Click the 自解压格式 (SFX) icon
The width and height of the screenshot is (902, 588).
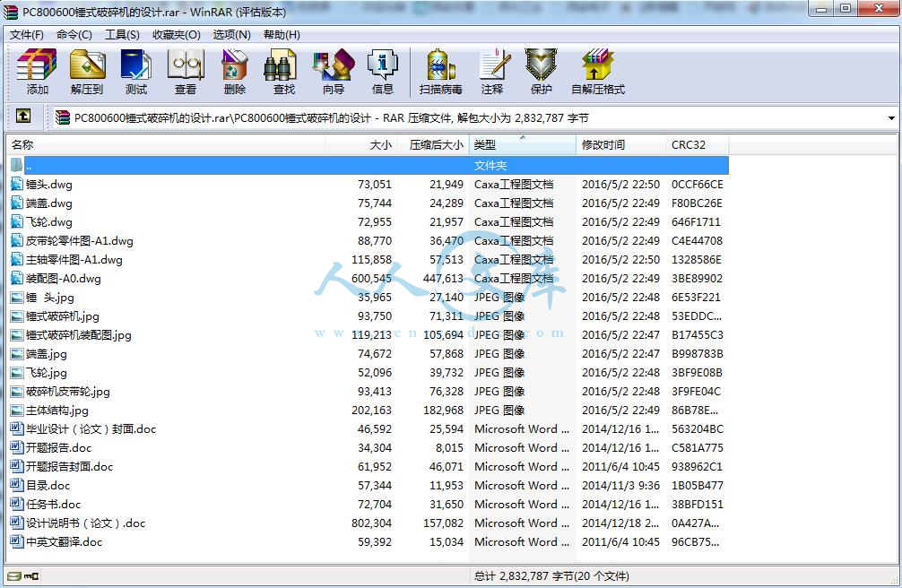point(598,72)
